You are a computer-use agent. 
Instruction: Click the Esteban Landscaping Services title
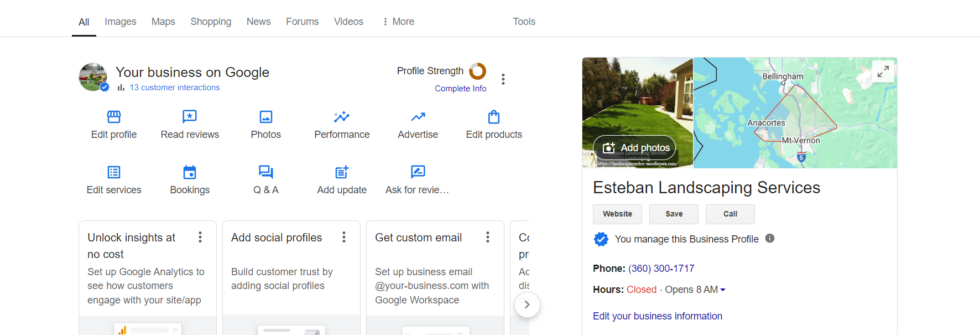coord(706,188)
